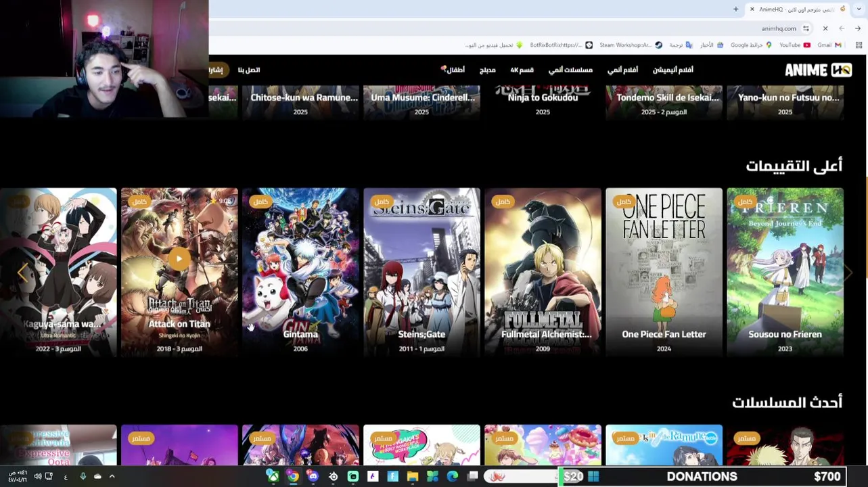
Task: Open the Google Translate bookmark
Action: pos(681,45)
